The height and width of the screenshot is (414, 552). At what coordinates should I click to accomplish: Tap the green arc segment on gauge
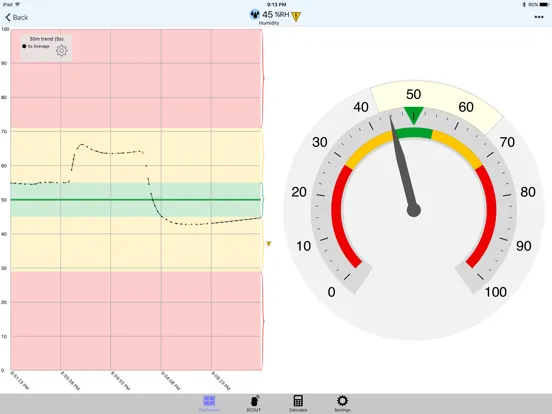[x=414, y=133]
